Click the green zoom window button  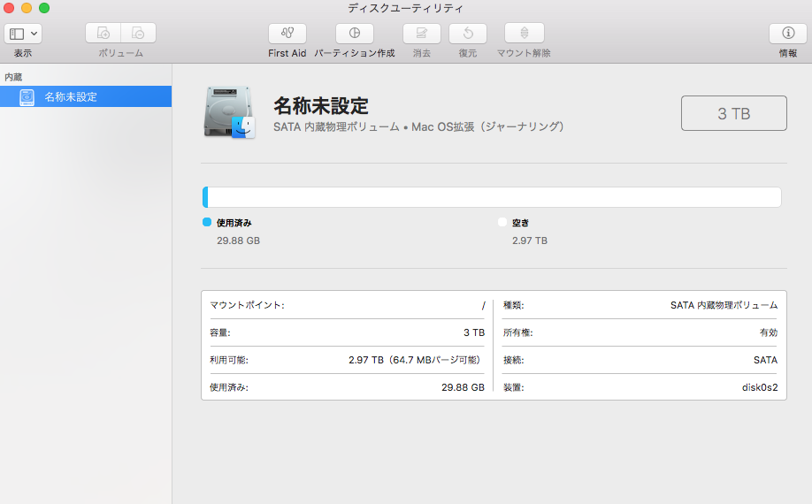pos(44,8)
